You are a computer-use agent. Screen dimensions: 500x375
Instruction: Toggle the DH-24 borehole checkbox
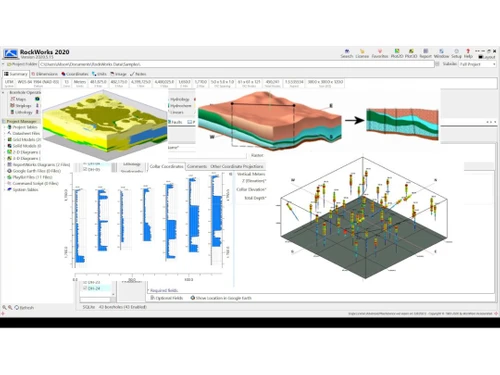click(x=85, y=288)
